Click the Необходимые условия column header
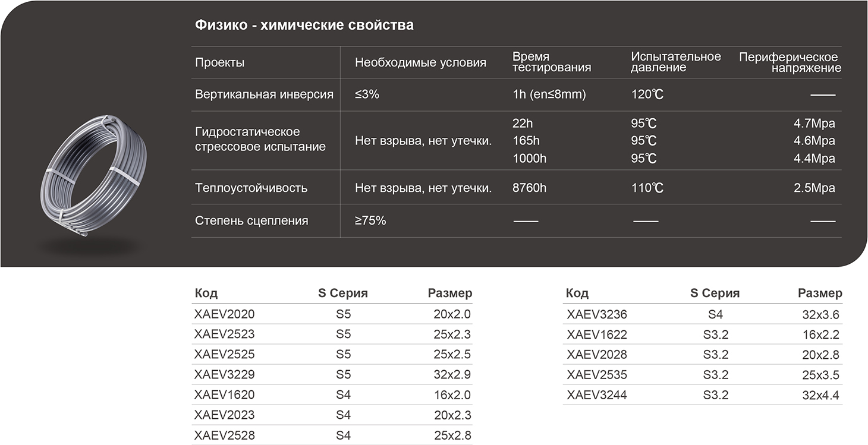This screenshot has height=445, width=868. (x=420, y=62)
